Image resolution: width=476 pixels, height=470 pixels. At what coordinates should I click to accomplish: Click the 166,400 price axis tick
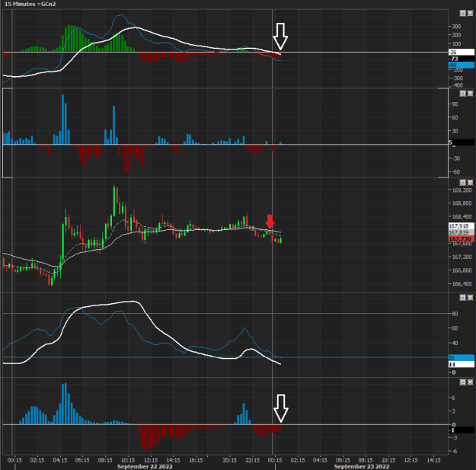(x=462, y=284)
